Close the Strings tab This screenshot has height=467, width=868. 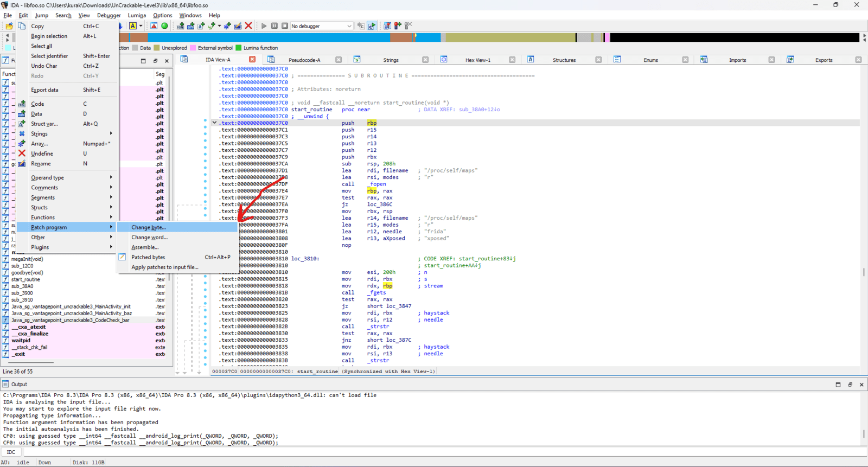tap(425, 60)
